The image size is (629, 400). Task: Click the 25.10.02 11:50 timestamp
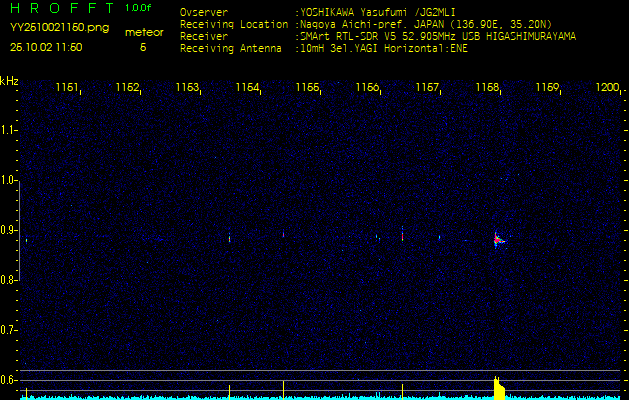46,47
